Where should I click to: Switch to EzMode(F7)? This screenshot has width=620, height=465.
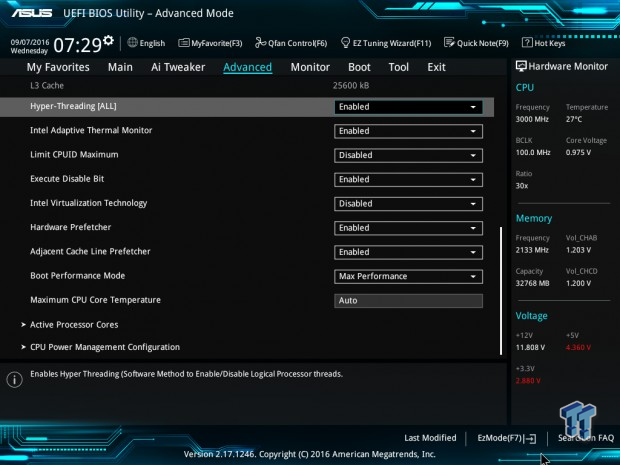tap(507, 438)
